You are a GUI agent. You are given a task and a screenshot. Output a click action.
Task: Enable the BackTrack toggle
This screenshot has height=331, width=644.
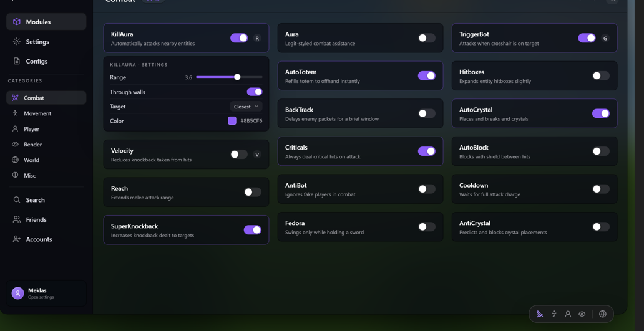pyautogui.click(x=427, y=113)
